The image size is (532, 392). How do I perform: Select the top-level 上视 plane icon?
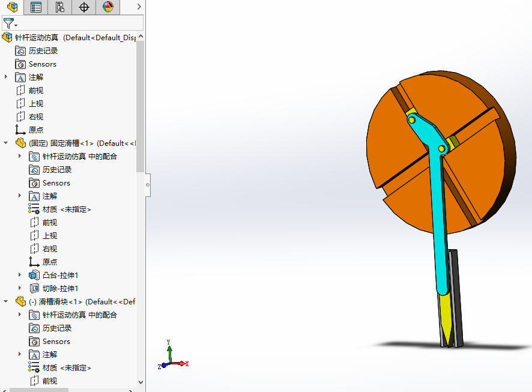pos(20,103)
